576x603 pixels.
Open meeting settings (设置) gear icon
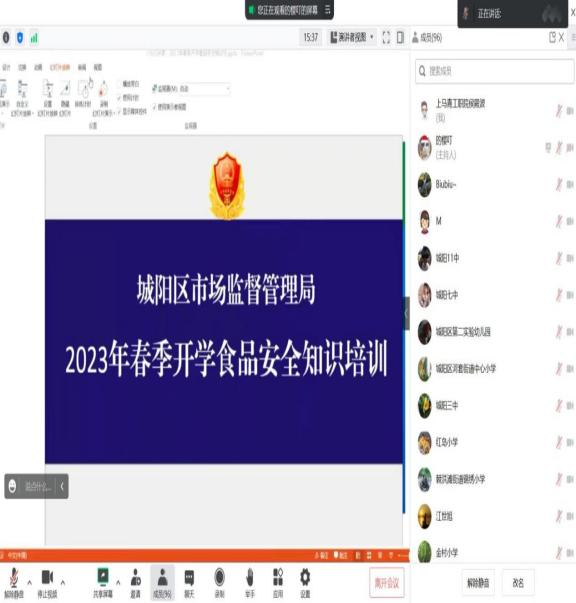[305, 577]
